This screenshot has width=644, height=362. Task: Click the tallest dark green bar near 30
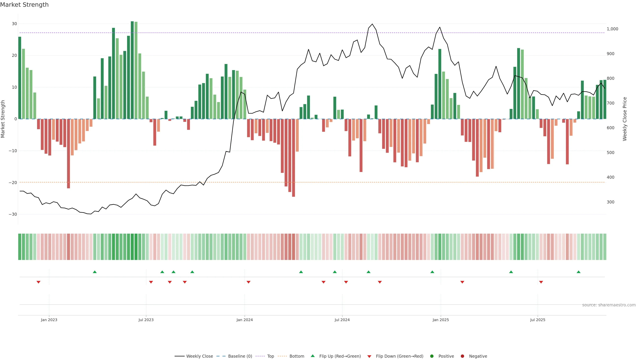(x=132, y=70)
